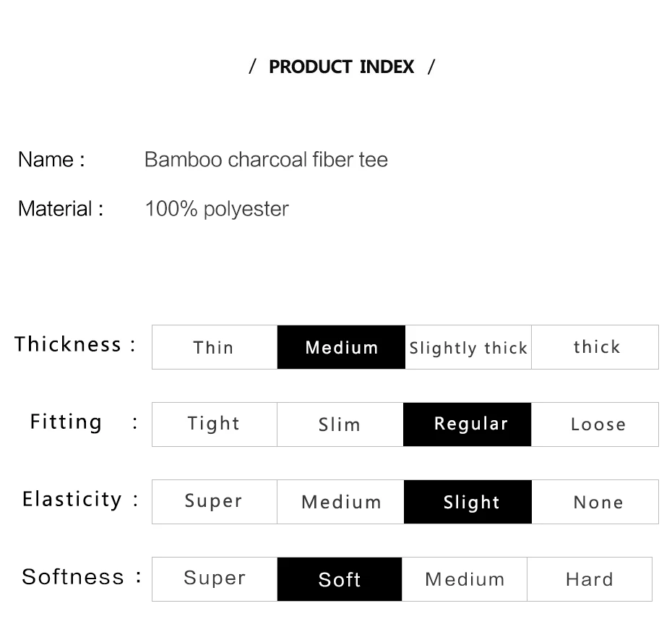Viewport: 672px width, 619px height.
Task: Choose Tight fitting
Action: [x=214, y=424]
